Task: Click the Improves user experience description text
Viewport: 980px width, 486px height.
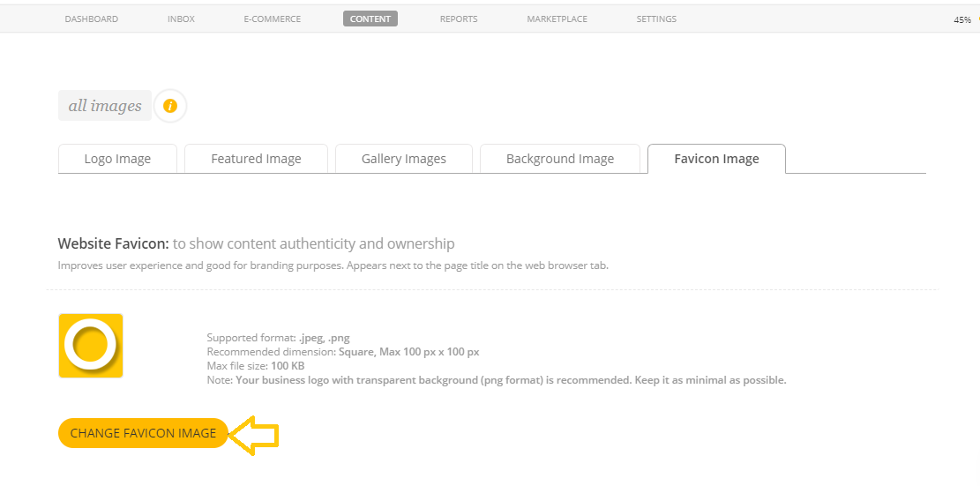Action: (333, 265)
